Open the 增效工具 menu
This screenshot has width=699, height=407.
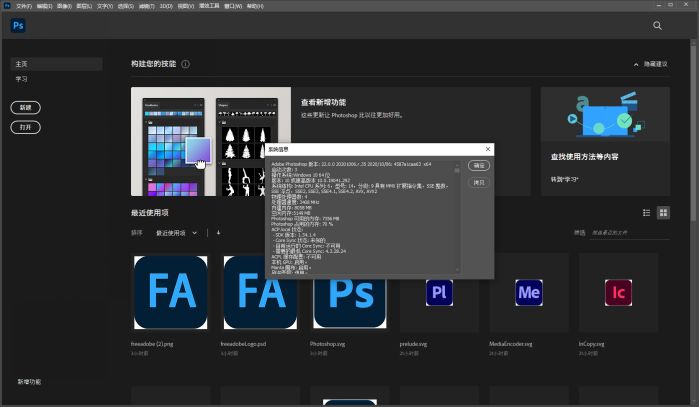(x=209, y=6)
